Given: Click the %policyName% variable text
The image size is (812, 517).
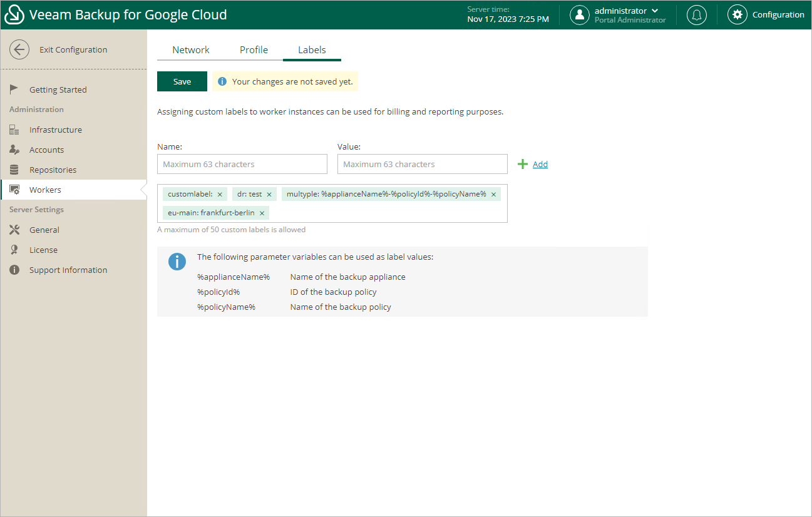Looking at the screenshot, I should tap(226, 307).
